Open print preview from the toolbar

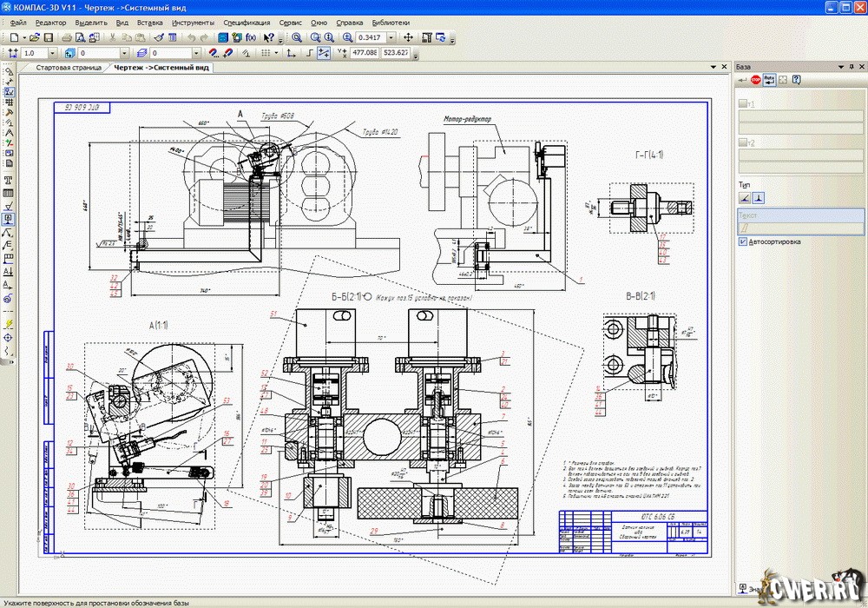tap(79, 38)
